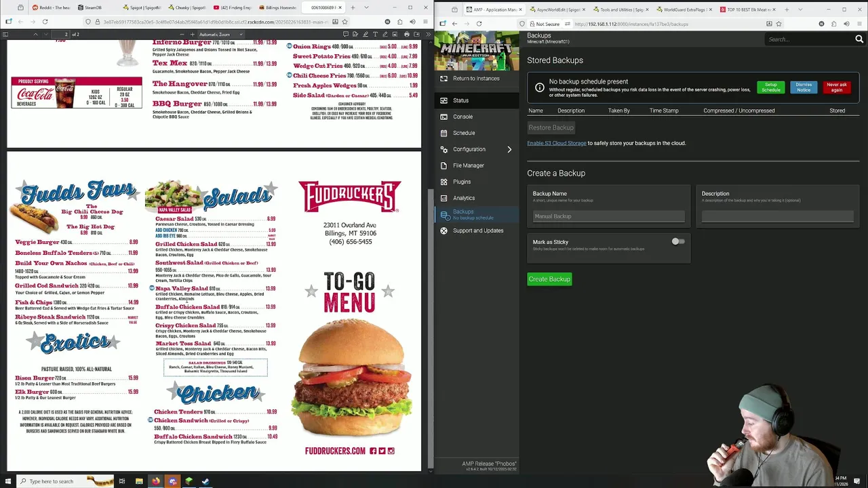Click Not Secure indicator in right browser
The width and height of the screenshot is (868, 488).
point(546,24)
